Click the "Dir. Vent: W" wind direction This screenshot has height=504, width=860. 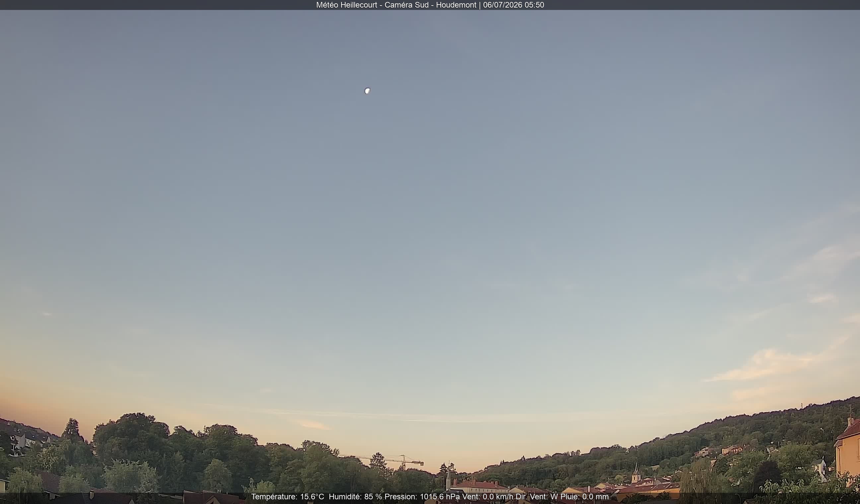[x=537, y=497]
